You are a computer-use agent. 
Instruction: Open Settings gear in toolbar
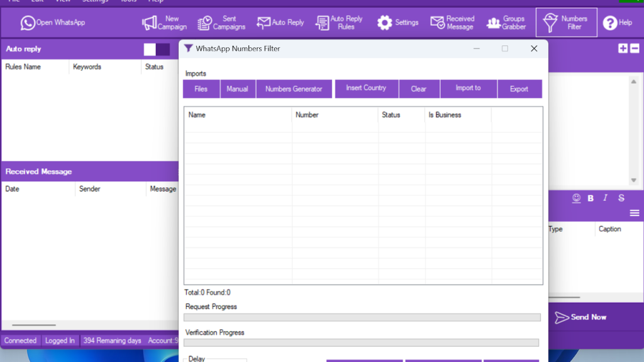[x=397, y=23]
